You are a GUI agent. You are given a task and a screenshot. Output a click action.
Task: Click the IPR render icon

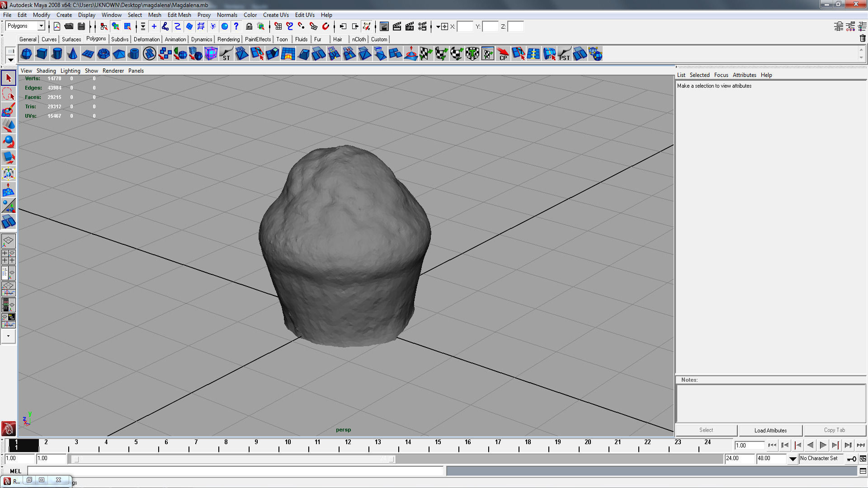pyautogui.click(x=410, y=26)
